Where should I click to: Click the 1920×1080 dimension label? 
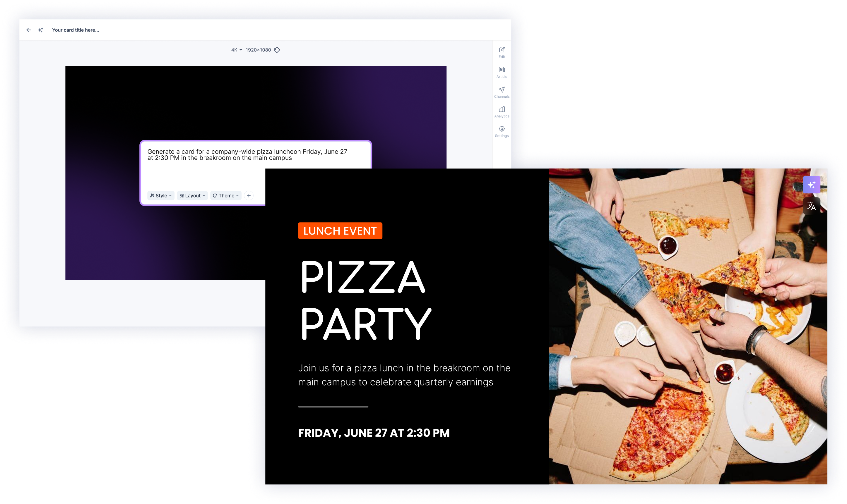point(259,50)
